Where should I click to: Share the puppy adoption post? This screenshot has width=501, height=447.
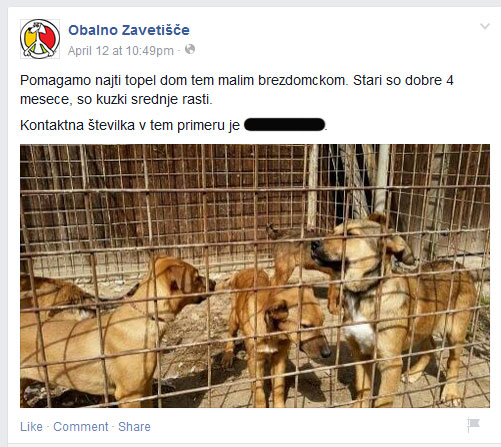134,427
